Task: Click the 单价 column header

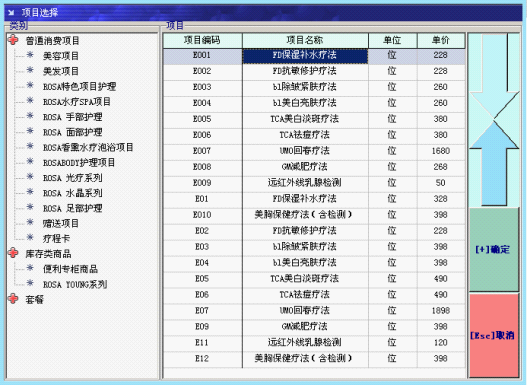Action: pyautogui.click(x=441, y=41)
